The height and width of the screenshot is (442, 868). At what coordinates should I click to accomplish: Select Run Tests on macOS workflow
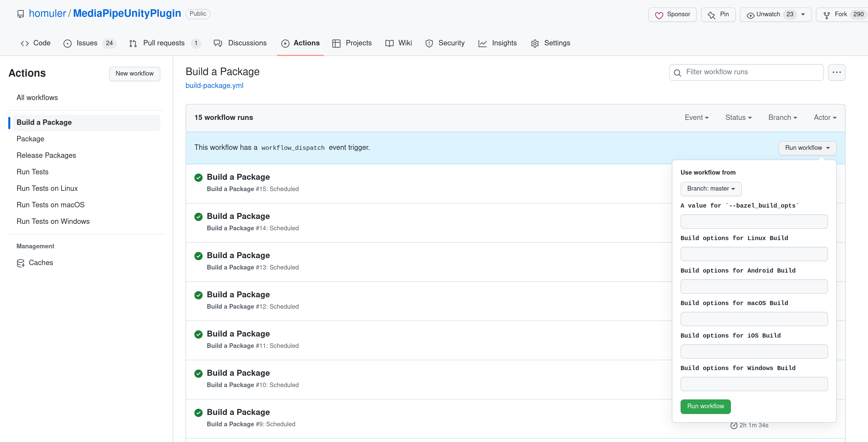[x=50, y=205]
